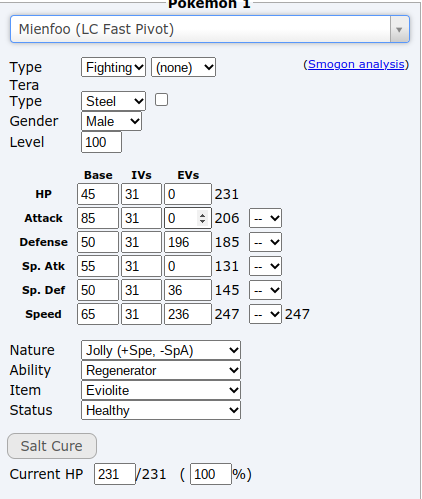The width and height of the screenshot is (422, 499).
Task: Open the secondary type (none) dropdown
Action: click(183, 67)
